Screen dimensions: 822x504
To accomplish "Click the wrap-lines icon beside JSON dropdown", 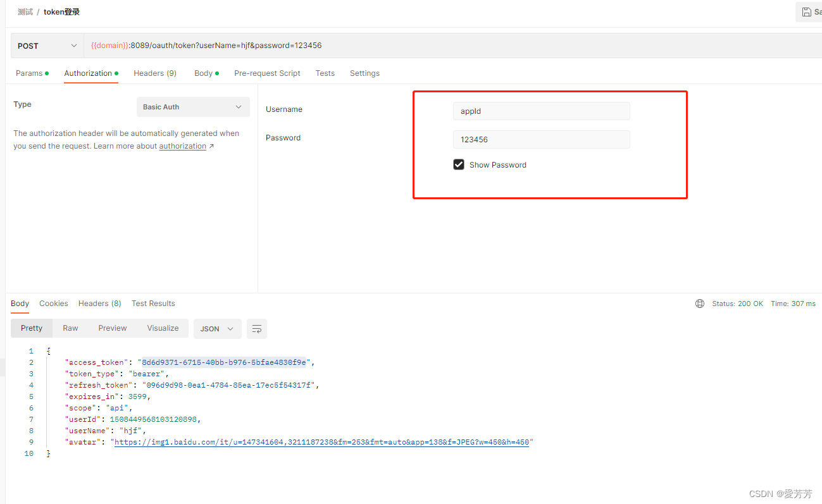I will click(x=256, y=328).
